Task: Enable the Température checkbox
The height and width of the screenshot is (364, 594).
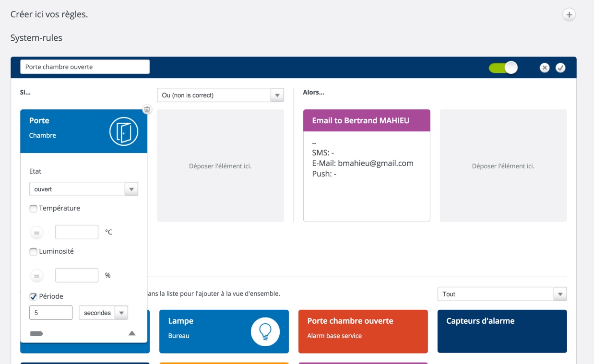Action: [33, 209]
